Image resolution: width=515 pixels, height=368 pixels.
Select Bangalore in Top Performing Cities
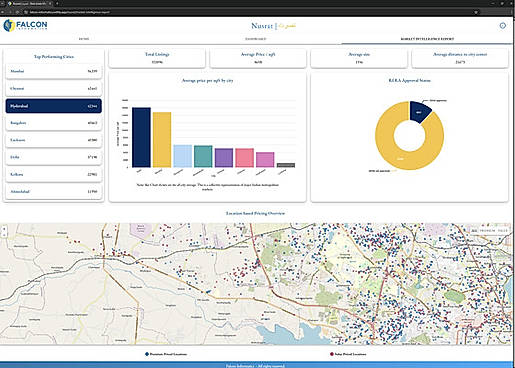54,123
